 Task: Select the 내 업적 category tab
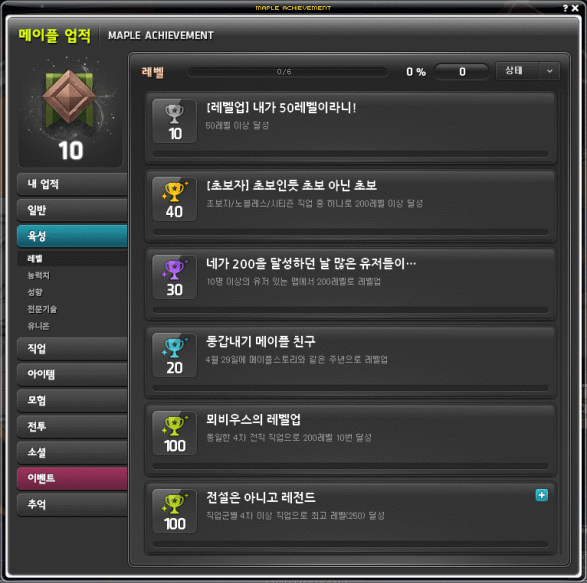[x=72, y=184]
